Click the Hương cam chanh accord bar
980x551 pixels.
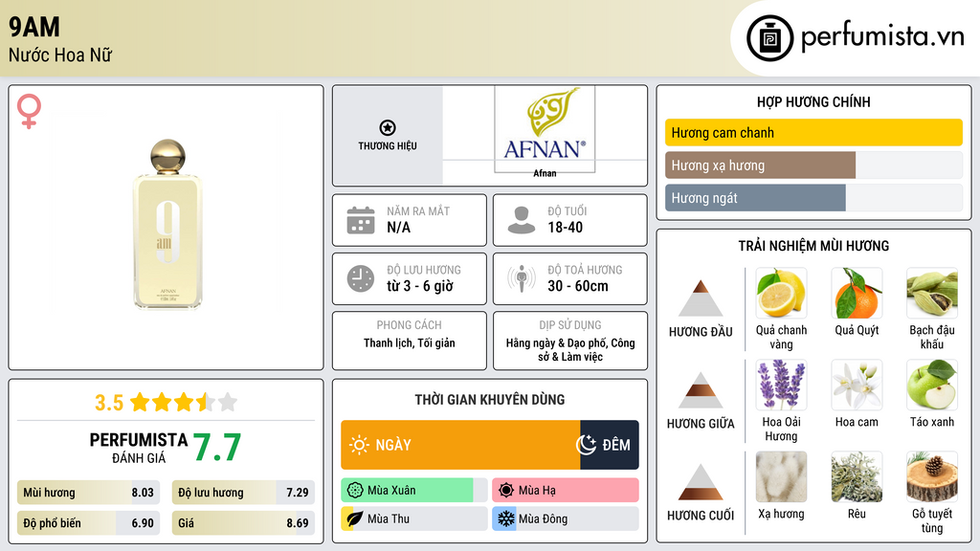[813, 133]
